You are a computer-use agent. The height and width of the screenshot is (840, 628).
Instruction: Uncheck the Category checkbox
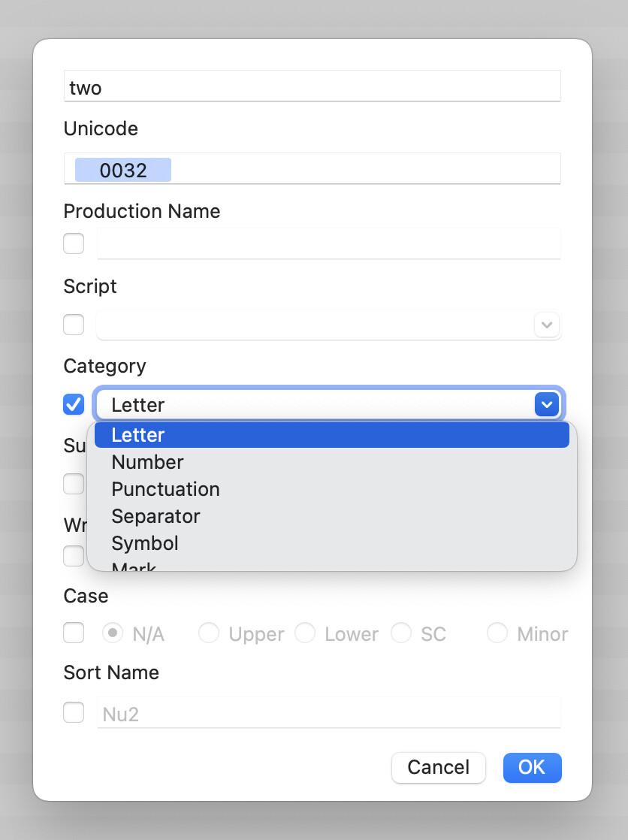coord(74,404)
